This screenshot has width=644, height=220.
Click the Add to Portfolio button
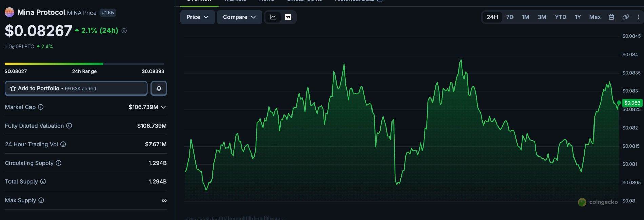point(76,88)
